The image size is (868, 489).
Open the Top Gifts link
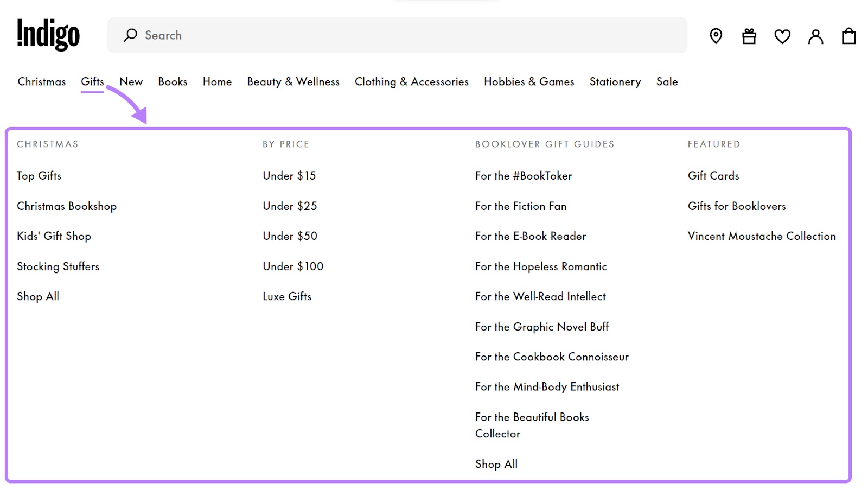[39, 175]
